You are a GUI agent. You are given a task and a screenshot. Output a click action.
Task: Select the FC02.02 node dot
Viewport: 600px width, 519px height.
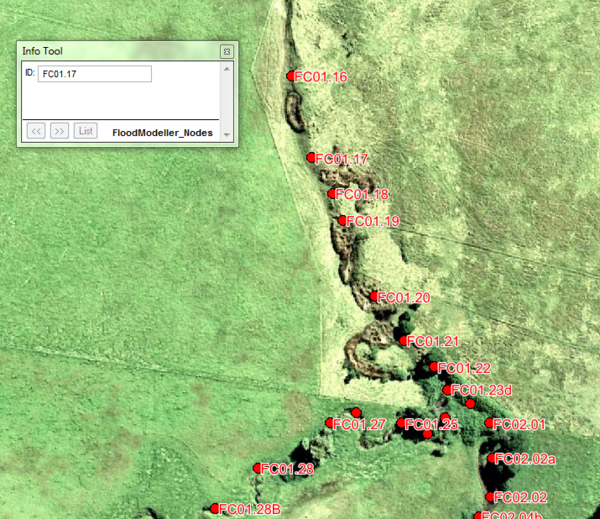490,497
